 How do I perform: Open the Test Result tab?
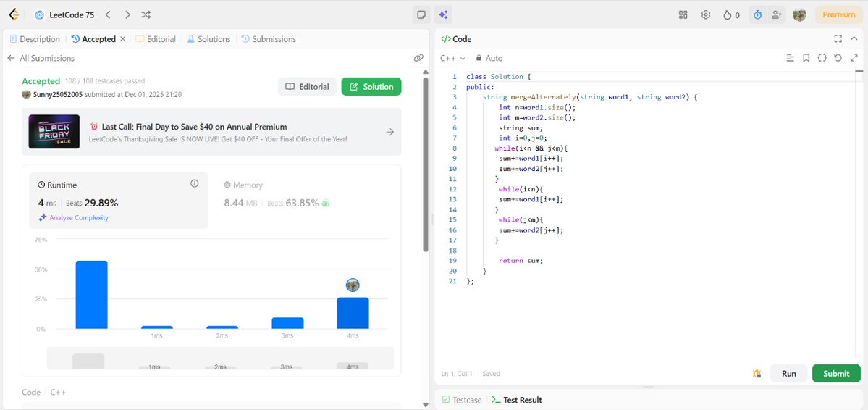(x=516, y=400)
